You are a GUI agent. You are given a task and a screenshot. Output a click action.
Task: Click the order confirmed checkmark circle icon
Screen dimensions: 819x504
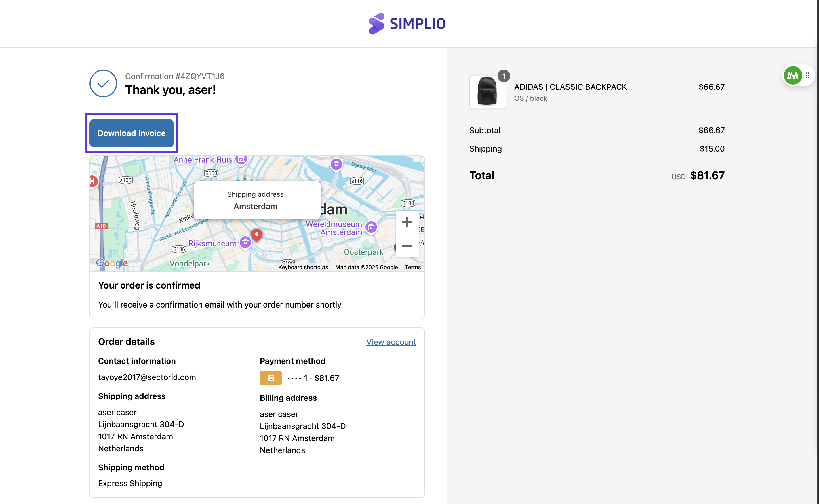pos(103,83)
